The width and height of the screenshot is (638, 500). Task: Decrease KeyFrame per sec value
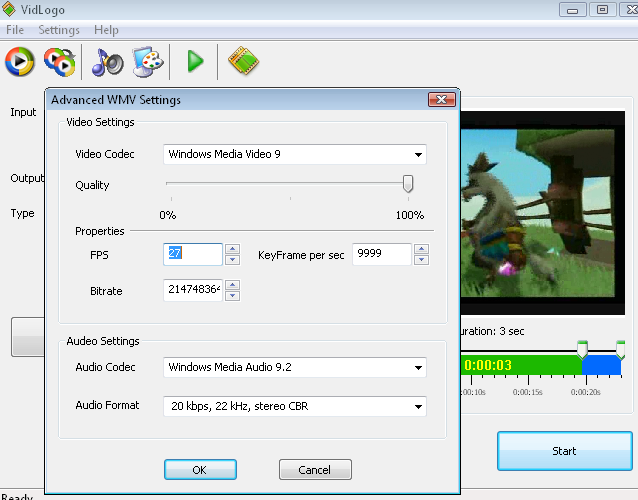pyautogui.click(x=422, y=260)
